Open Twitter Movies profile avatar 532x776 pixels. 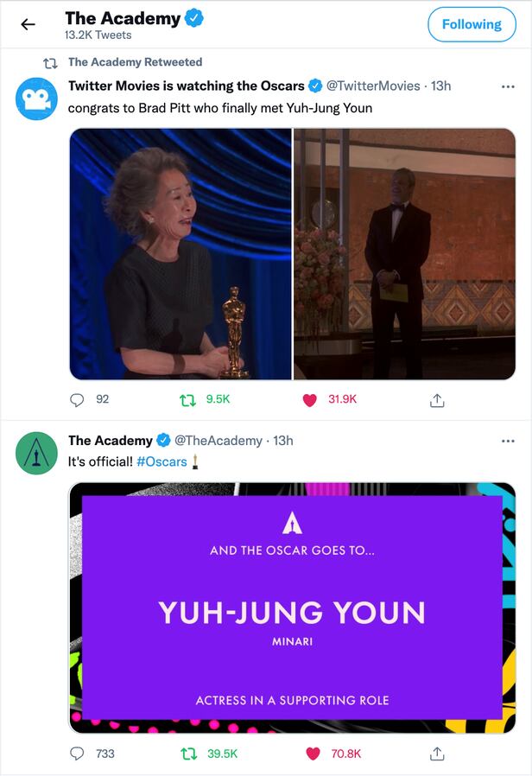point(36,99)
